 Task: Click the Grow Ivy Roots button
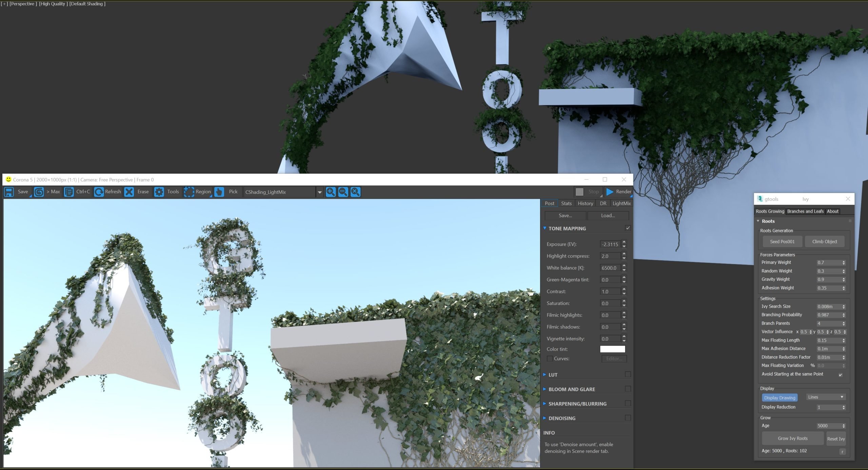point(792,438)
